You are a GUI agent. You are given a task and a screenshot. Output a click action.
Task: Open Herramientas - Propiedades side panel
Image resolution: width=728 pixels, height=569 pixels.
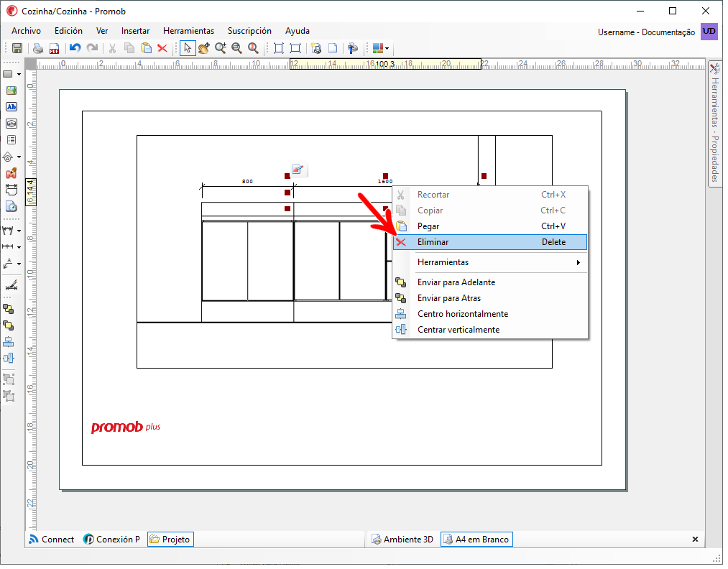715,124
